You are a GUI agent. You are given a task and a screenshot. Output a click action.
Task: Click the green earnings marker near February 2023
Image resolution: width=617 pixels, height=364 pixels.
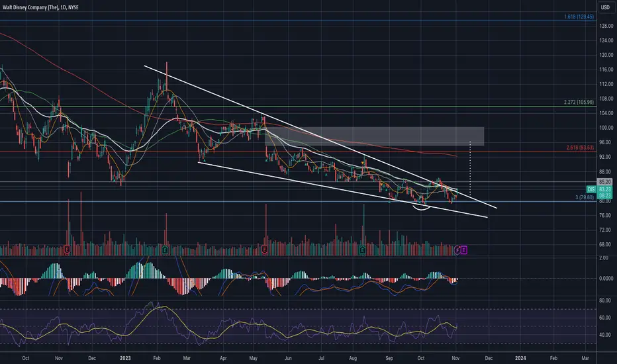165,250
